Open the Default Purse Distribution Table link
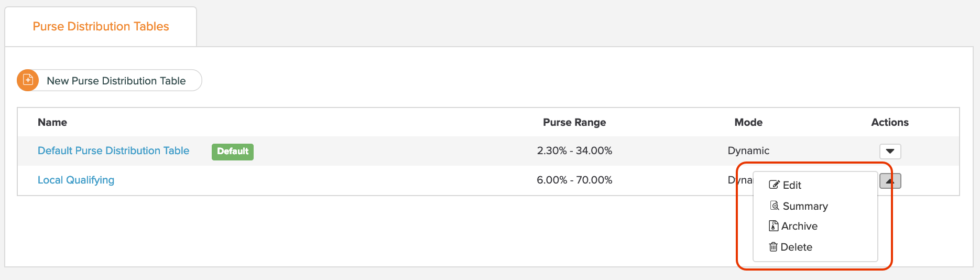This screenshot has height=280, width=980. (113, 150)
